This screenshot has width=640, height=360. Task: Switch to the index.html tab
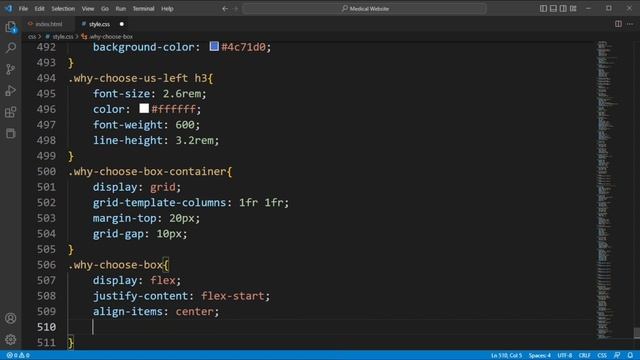point(48,24)
